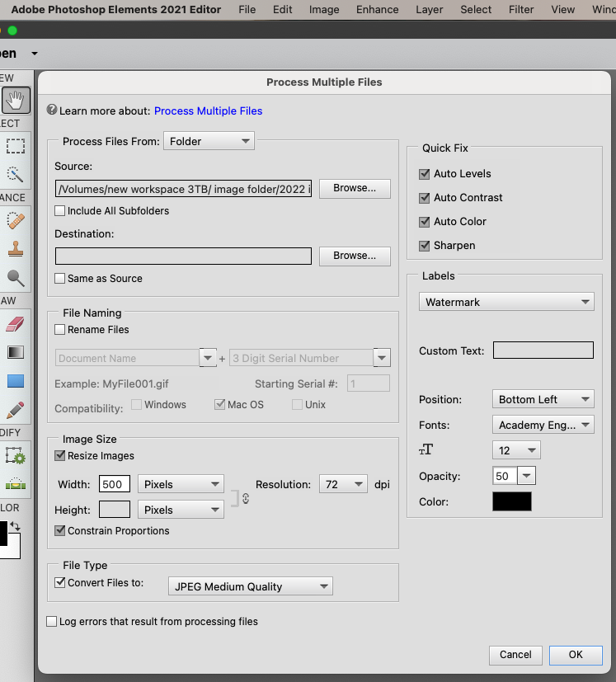
Task: Open the Filter menu
Action: [521, 10]
